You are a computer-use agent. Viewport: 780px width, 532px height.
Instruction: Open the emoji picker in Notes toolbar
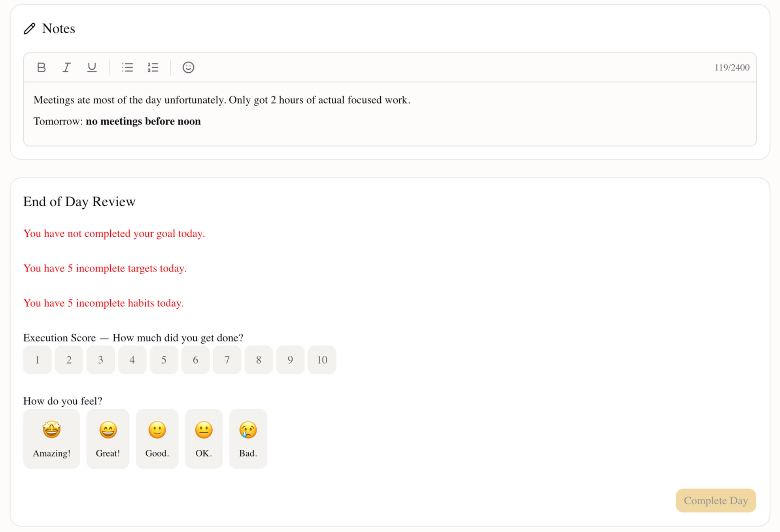pos(188,68)
